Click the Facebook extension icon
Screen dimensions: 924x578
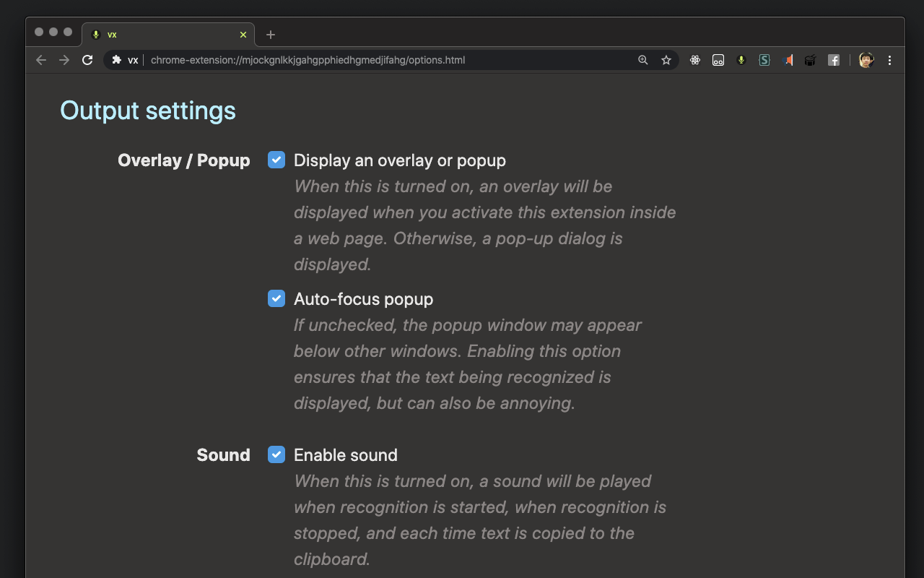[x=834, y=60]
